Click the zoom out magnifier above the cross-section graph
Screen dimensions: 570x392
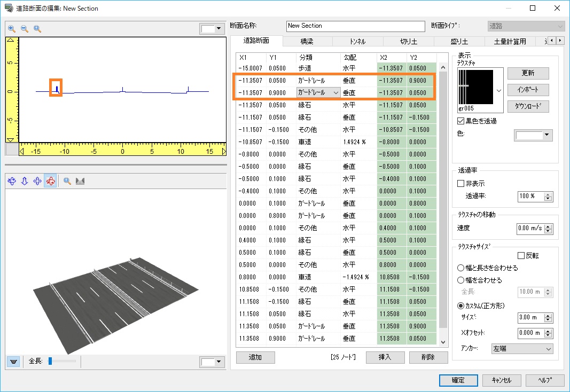(x=25, y=29)
